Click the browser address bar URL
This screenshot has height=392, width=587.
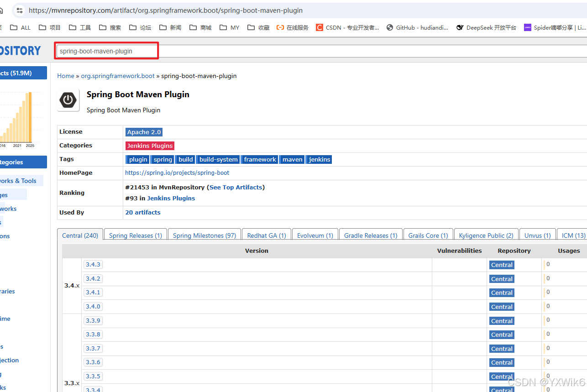(x=166, y=10)
